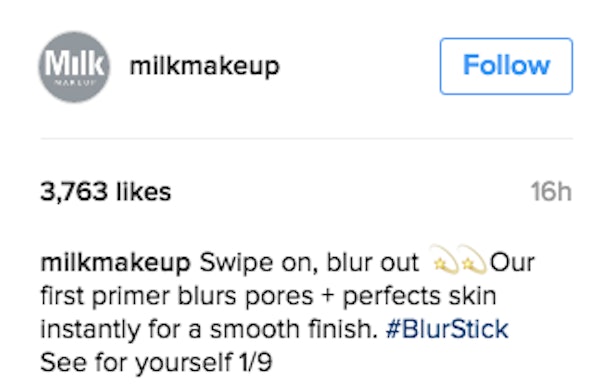Click the word 'Our' after the emojis
This screenshot has width=614, height=390.
(512, 262)
